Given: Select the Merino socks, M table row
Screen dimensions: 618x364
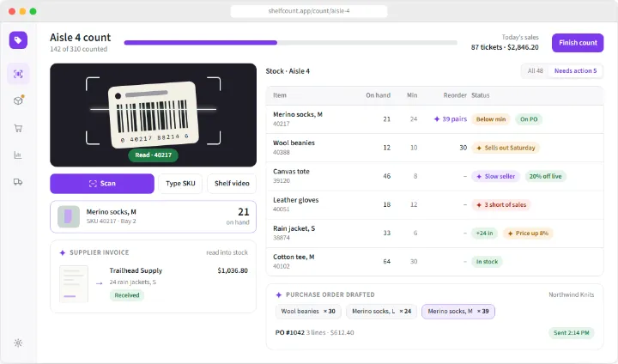Looking at the screenshot, I should tap(434, 119).
